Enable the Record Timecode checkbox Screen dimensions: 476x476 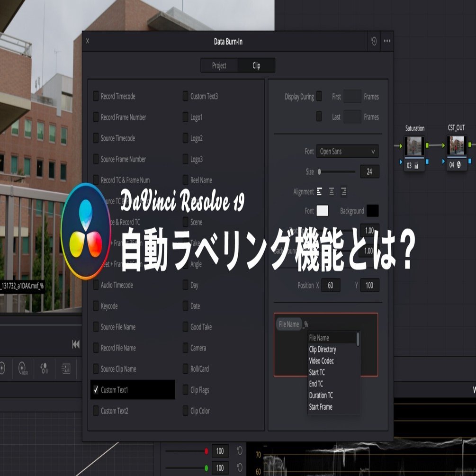coord(97,97)
